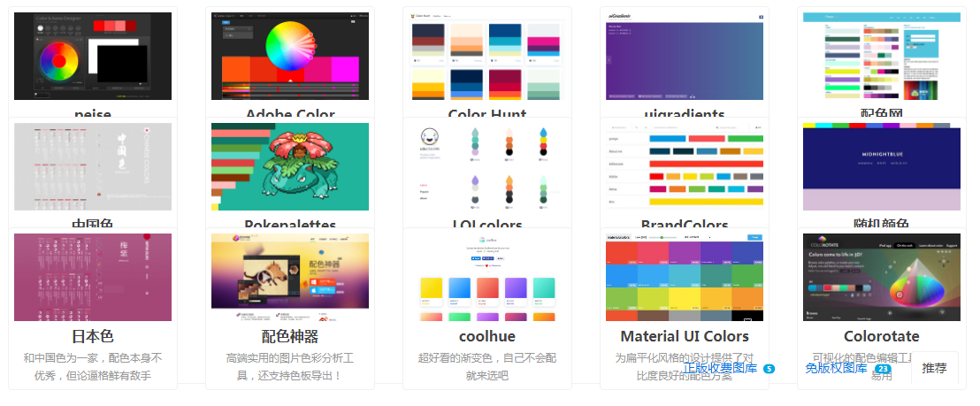Open the 配色神器 thumbnail
Screen dimensions: 980x406
[x=290, y=278]
